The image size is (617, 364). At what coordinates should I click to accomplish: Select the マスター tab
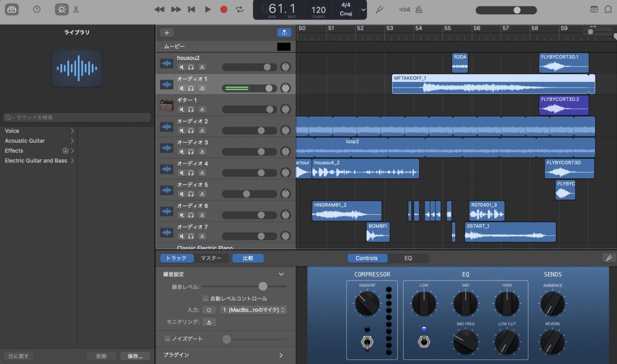(211, 258)
